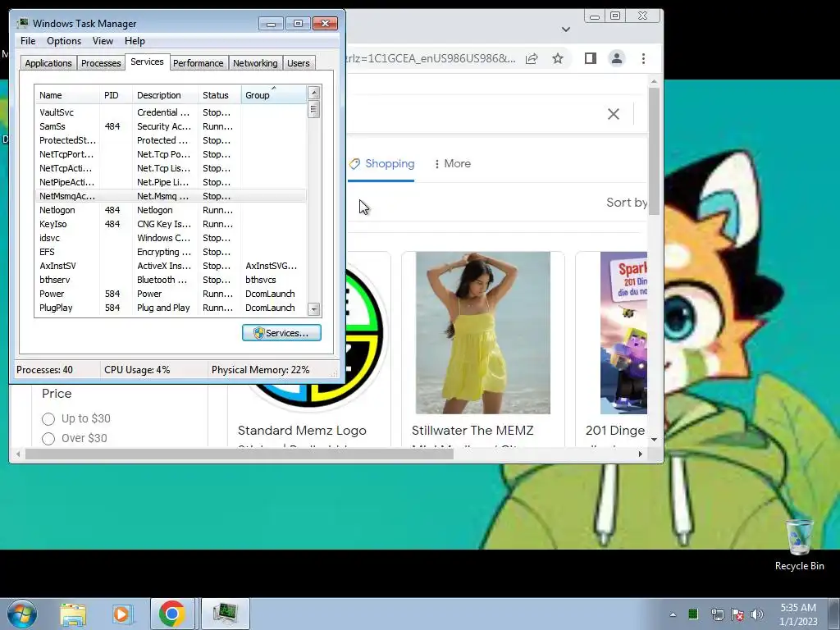Click Task Manager's title bar icon
840x630 pixels.
point(22,23)
